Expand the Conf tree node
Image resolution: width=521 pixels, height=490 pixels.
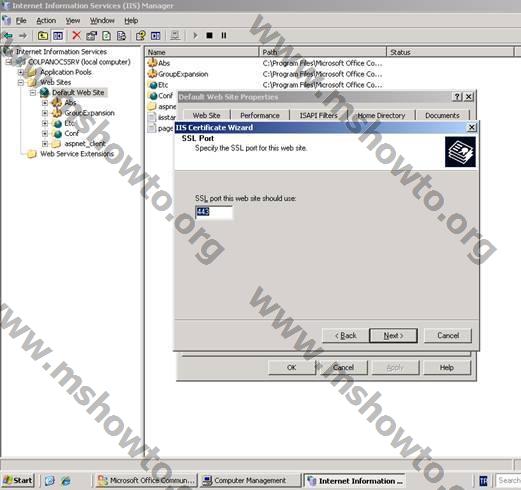click(45, 133)
